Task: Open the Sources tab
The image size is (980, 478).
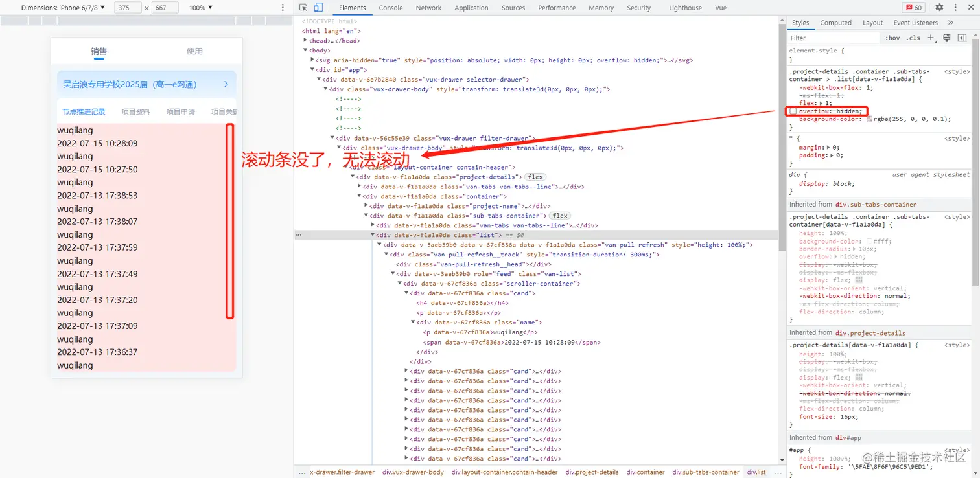Action: 513,8
